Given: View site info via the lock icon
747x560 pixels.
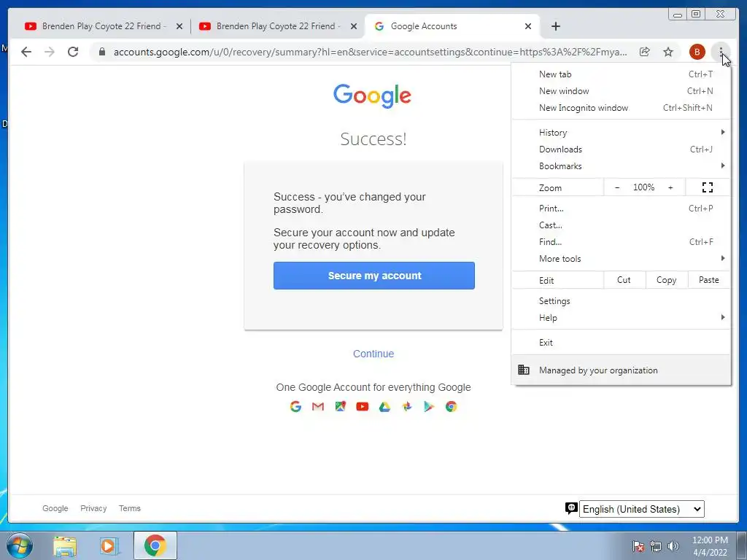Looking at the screenshot, I should (101, 52).
